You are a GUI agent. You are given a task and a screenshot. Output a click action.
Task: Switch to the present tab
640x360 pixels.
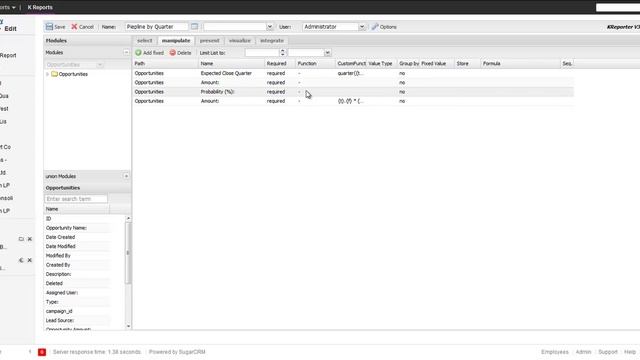pyautogui.click(x=209, y=40)
